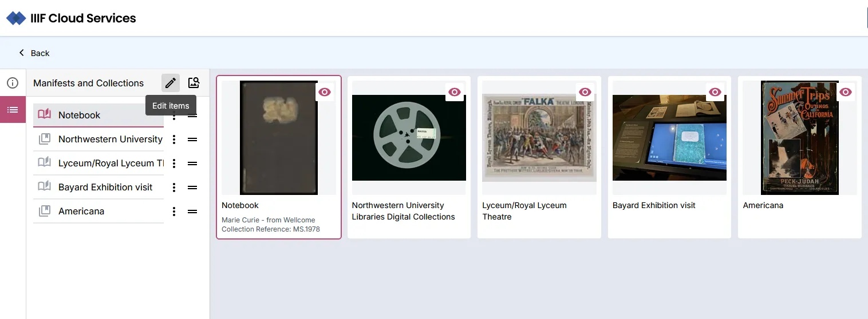Click the Edit items pencil icon
Viewport: 868px width, 319px height.
point(171,83)
